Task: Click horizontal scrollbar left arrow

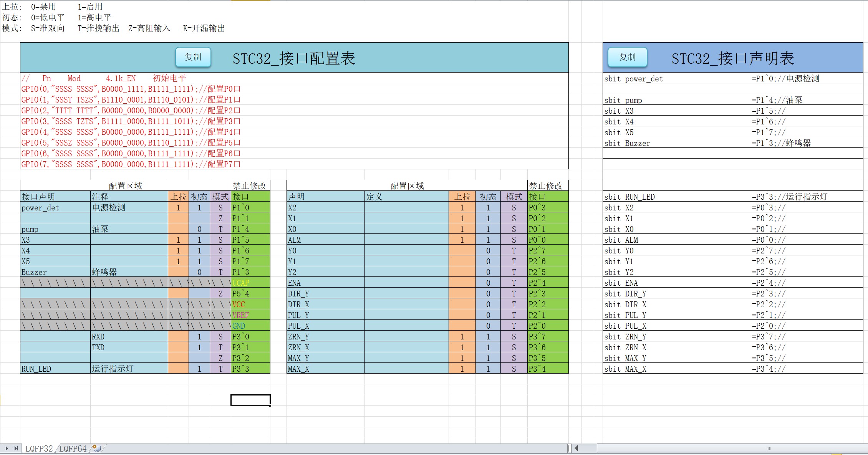Action: click(576, 448)
